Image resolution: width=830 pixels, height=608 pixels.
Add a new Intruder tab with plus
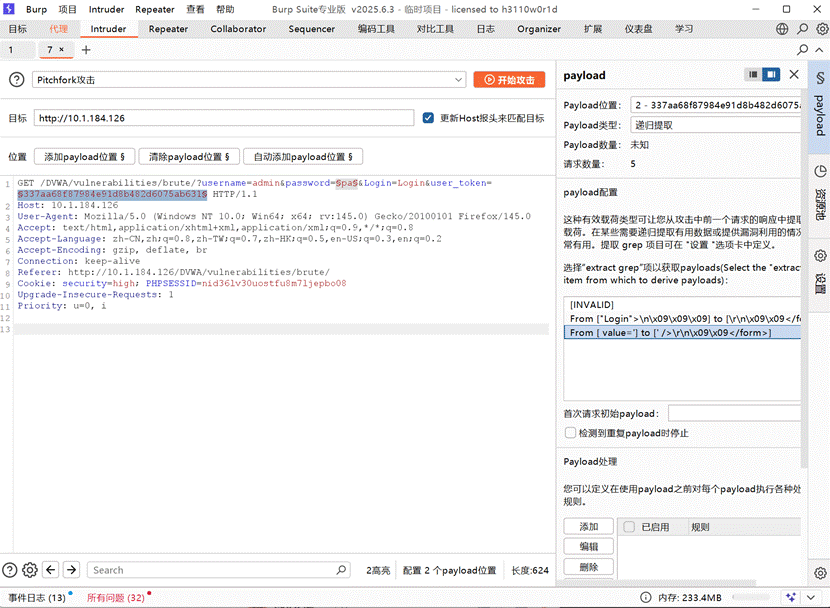[x=86, y=50]
